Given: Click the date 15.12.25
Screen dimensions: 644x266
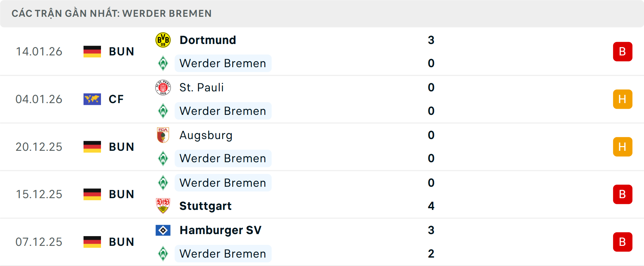Looking at the screenshot, I should pos(39,194).
